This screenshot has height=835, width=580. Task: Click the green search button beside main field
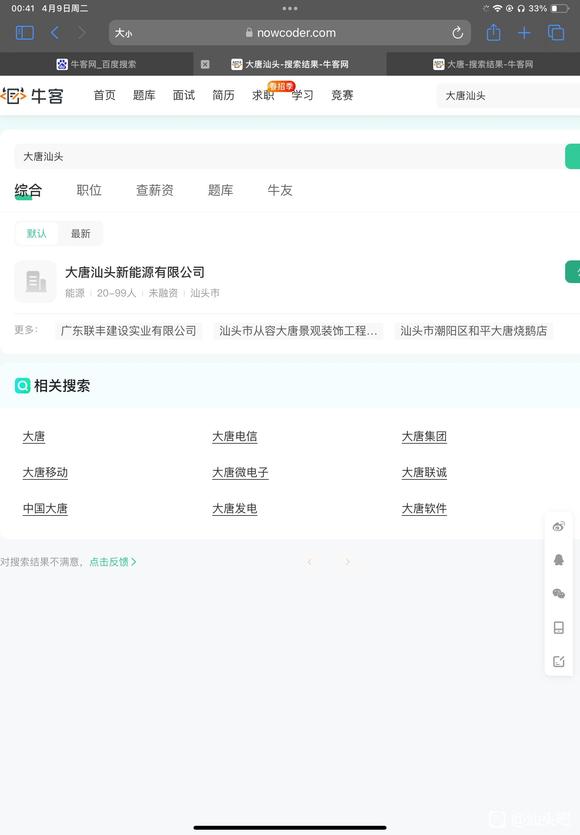(573, 157)
